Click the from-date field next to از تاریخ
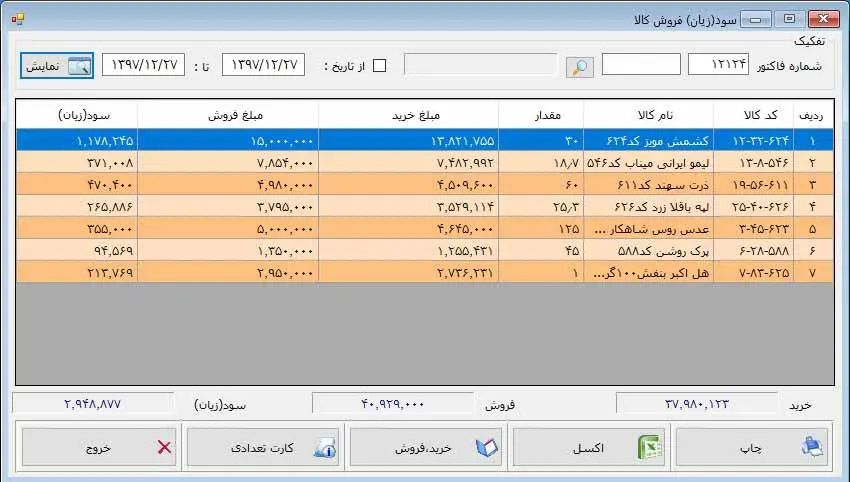The image size is (850, 482). 263,65
